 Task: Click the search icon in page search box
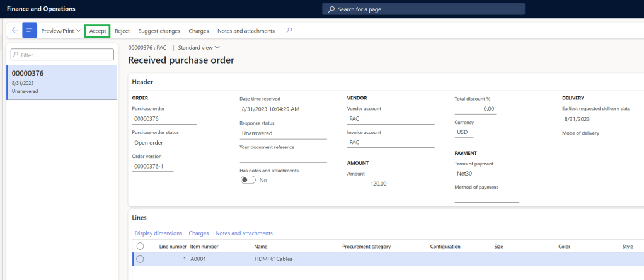[331, 9]
